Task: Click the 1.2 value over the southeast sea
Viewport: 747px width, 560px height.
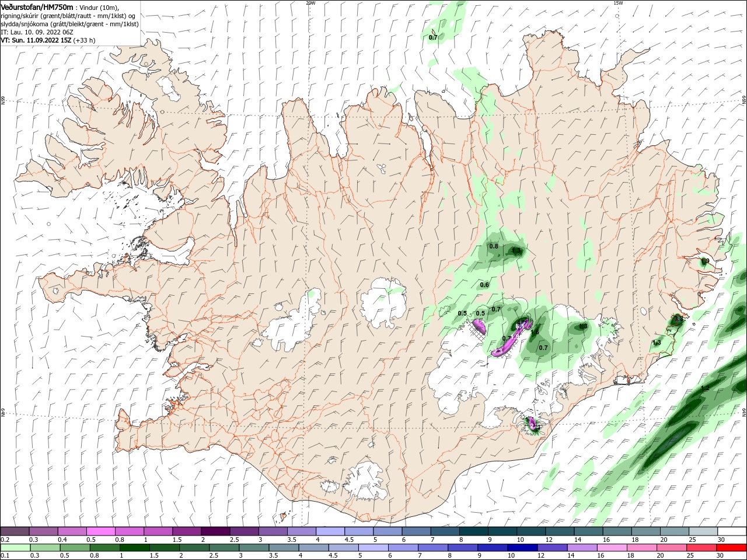Action: pyautogui.click(x=705, y=388)
